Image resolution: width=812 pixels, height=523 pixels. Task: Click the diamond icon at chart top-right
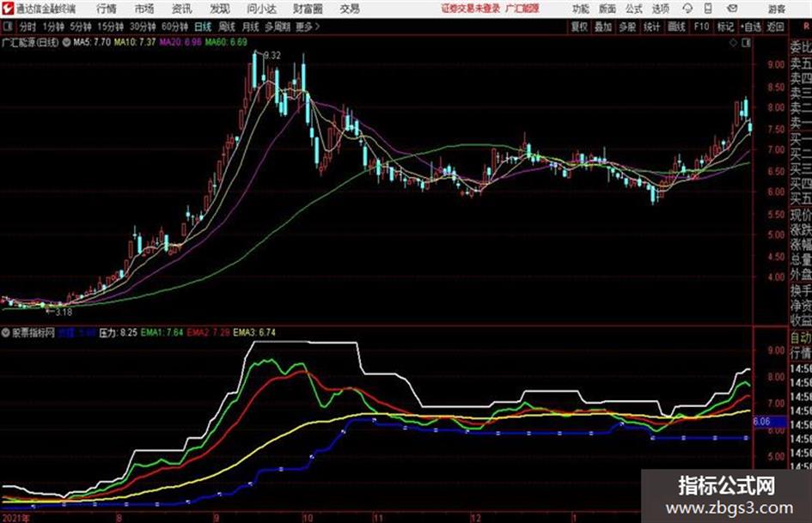pos(733,43)
